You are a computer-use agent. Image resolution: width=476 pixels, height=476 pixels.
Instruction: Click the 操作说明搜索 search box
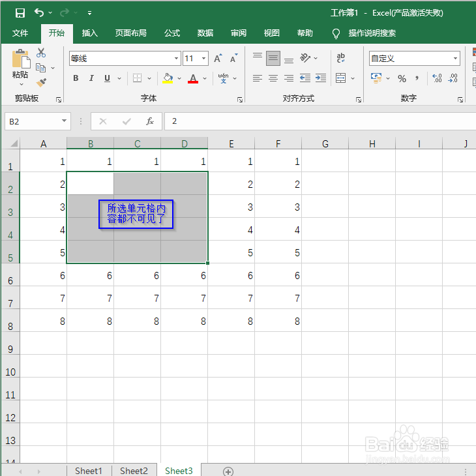point(372,33)
